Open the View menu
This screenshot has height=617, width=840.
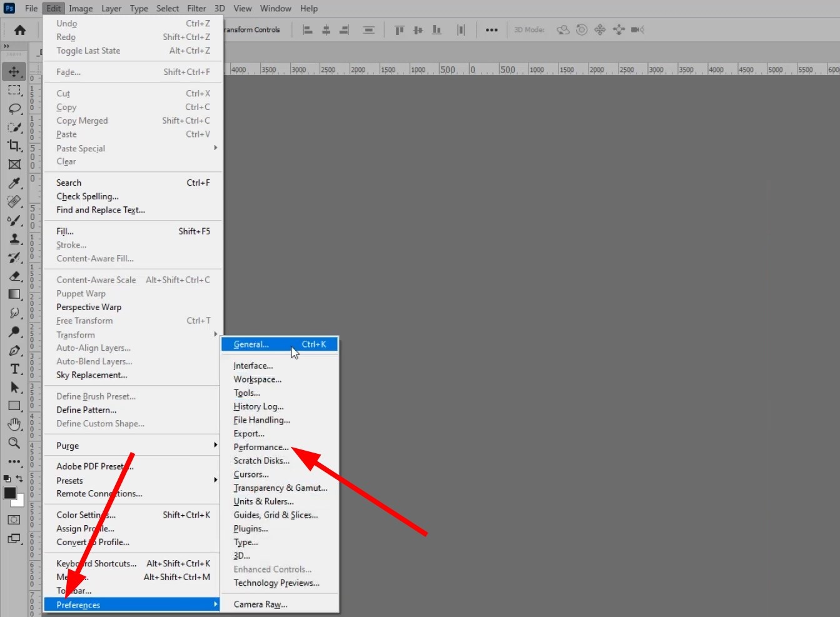point(243,8)
